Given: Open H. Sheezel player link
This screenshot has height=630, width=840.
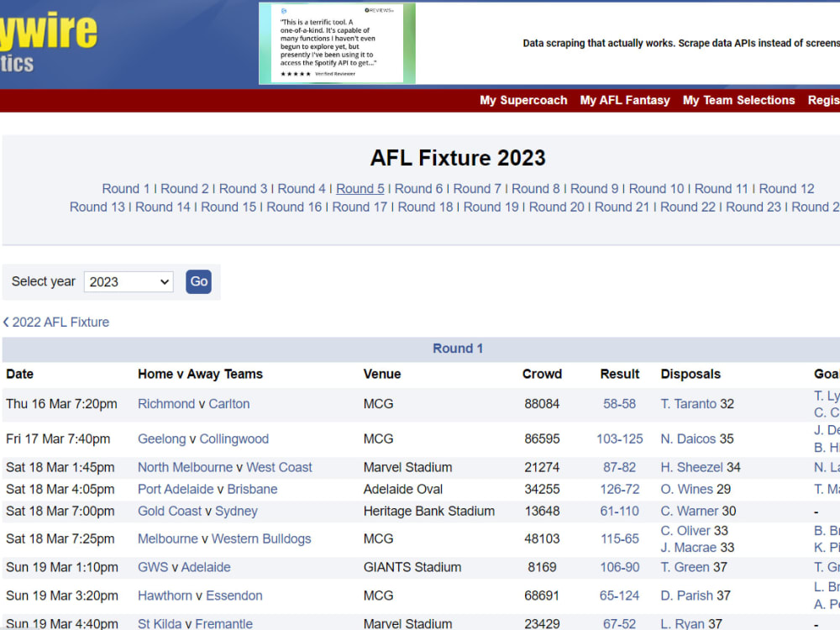Looking at the screenshot, I should click(x=692, y=467).
